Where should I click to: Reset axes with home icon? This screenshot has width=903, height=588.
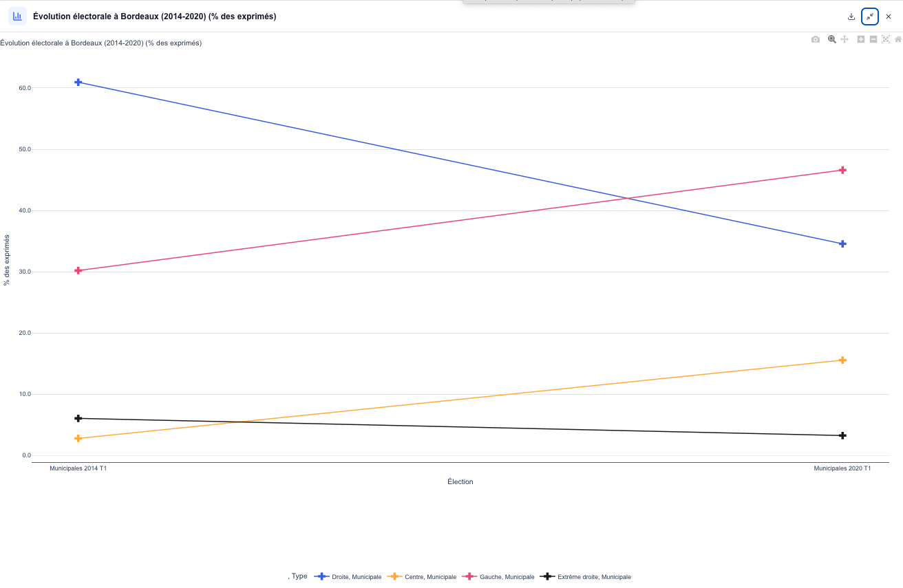pos(897,40)
